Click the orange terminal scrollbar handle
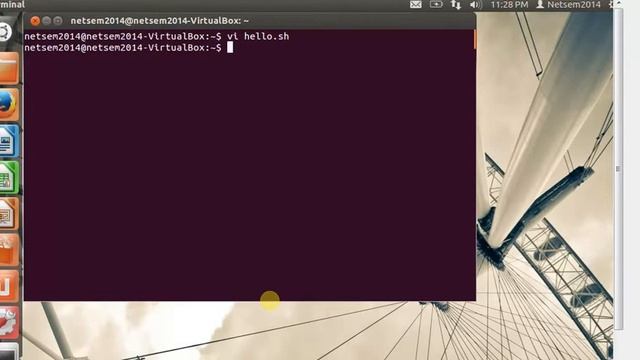This screenshot has height=360, width=640. (475, 39)
